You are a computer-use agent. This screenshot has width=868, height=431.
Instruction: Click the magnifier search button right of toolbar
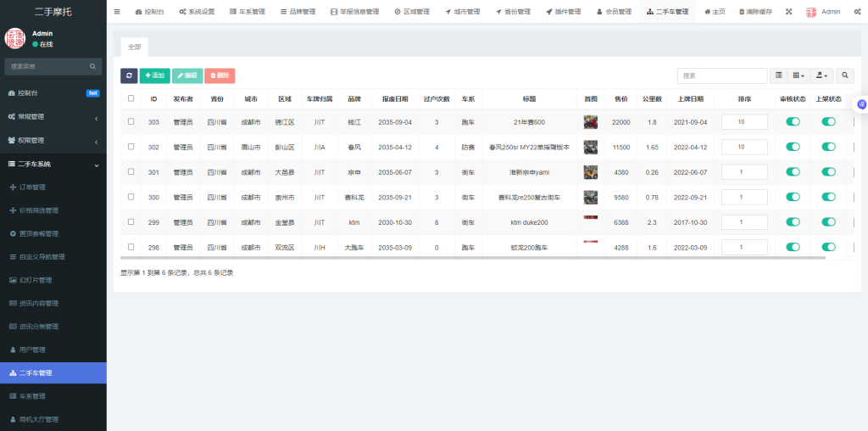(845, 76)
